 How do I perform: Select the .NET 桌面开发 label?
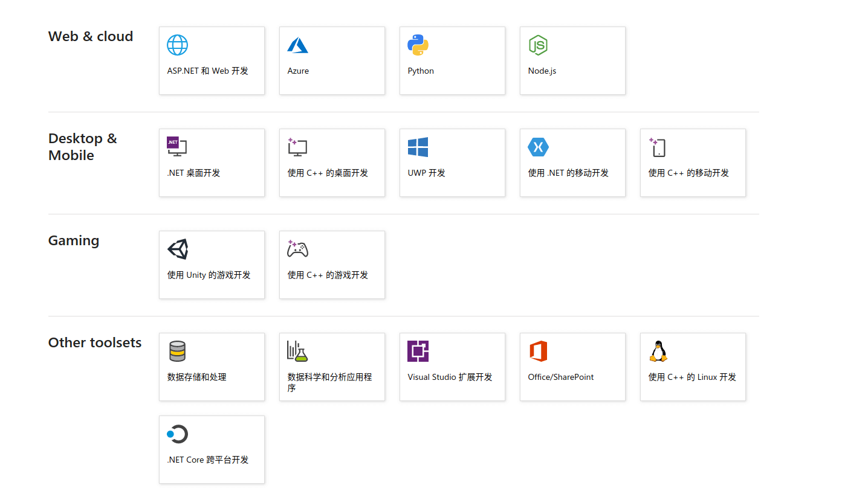[193, 173]
